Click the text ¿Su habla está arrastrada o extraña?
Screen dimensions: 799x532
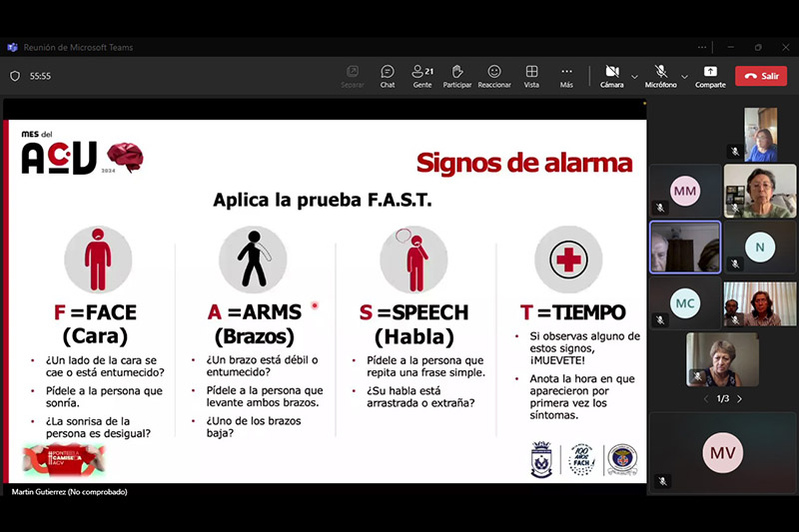click(420, 396)
